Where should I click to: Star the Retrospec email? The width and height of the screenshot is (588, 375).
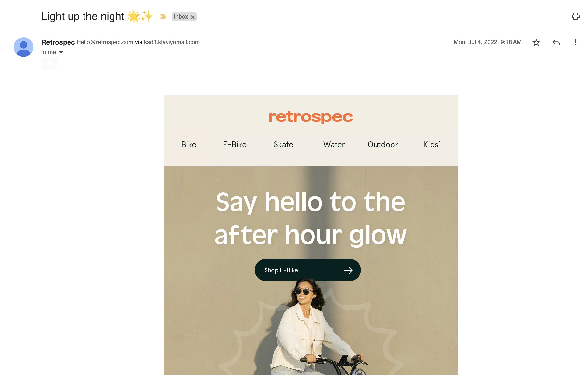536,42
